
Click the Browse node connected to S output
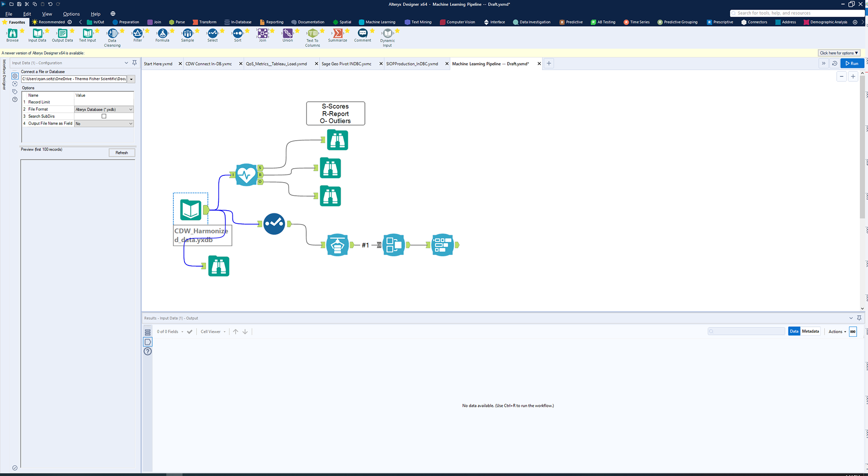coord(337,140)
